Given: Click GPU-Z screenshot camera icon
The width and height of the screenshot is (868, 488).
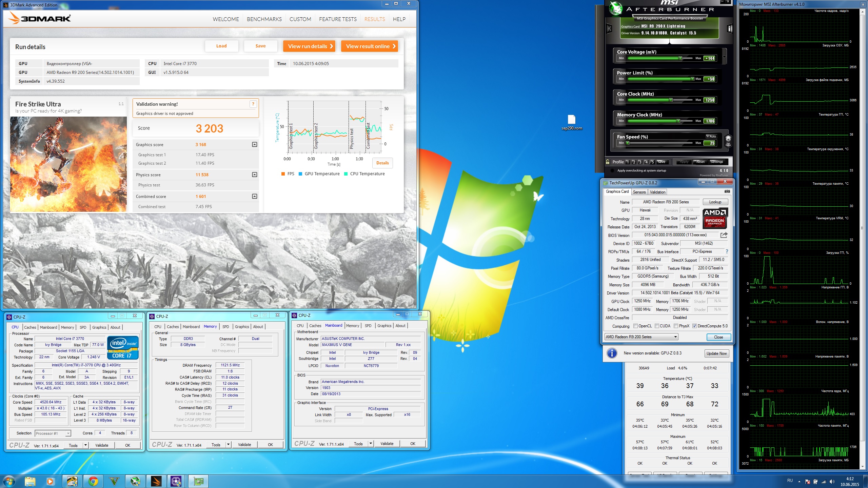Looking at the screenshot, I should point(727,191).
